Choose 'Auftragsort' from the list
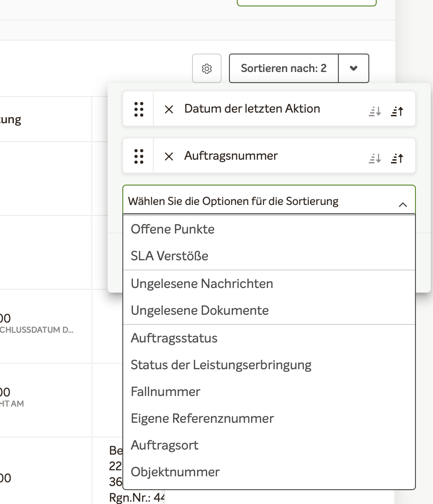Screen dimensions: 433x504 [269, 445]
